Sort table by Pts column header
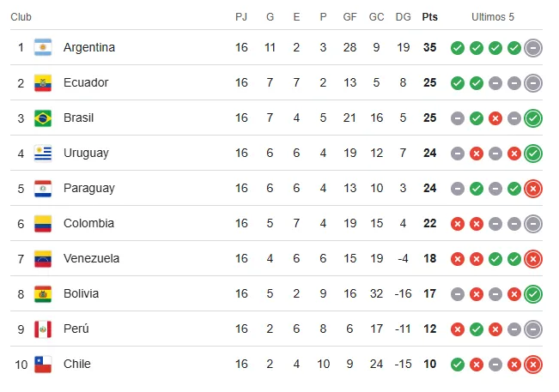This screenshot has width=559, height=392. [x=429, y=17]
